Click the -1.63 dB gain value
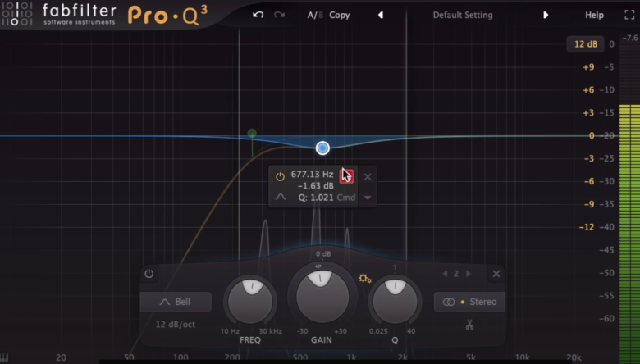The width and height of the screenshot is (640, 364). pyautogui.click(x=316, y=186)
